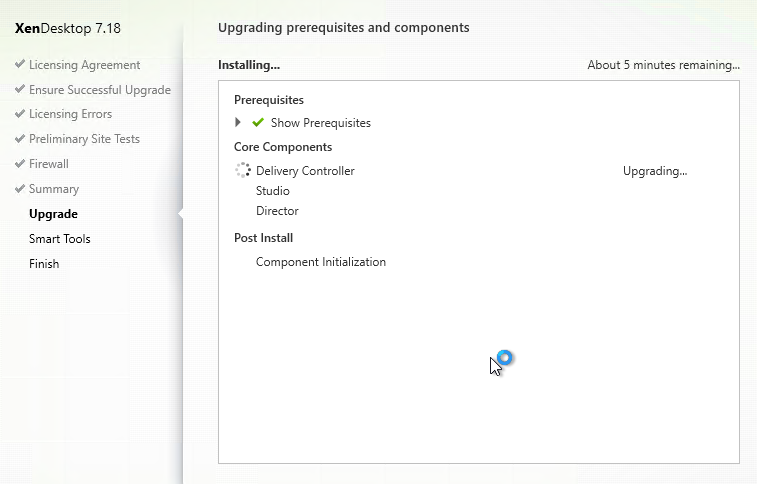757x484 pixels.
Task: Click checkmark next to Firewall
Action: click(20, 164)
